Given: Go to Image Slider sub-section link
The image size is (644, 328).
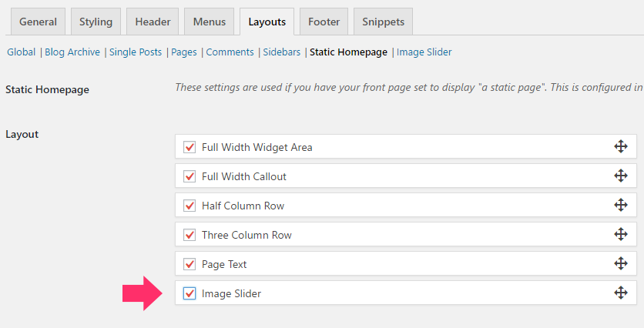Looking at the screenshot, I should click(424, 52).
